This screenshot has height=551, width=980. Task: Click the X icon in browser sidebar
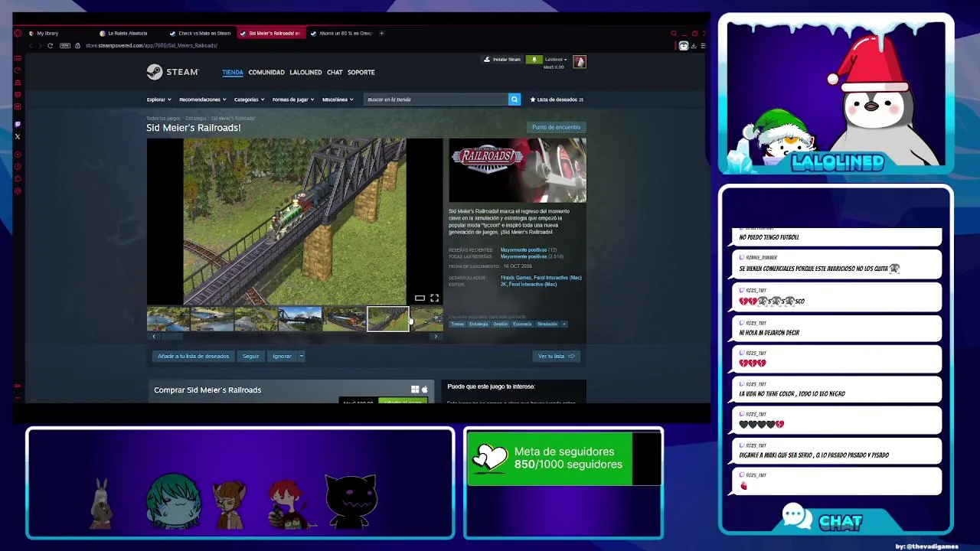(x=18, y=136)
